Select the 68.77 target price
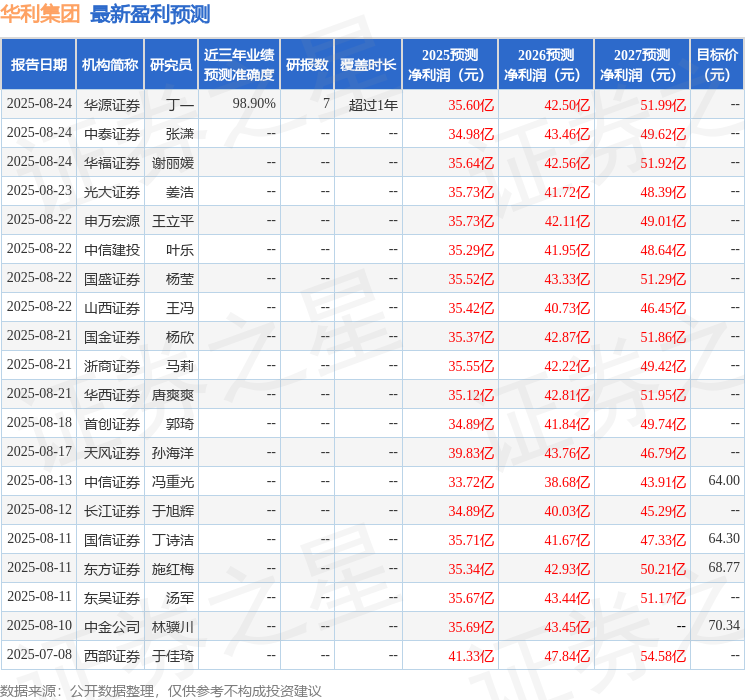 [x=724, y=567]
